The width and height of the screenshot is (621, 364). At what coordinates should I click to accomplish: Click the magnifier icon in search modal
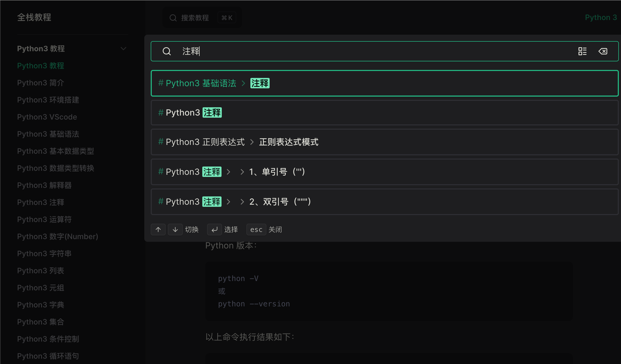point(167,51)
